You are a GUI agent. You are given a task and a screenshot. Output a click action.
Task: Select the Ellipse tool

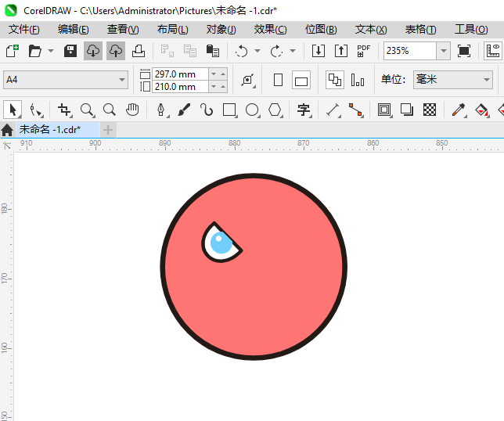tap(252, 110)
